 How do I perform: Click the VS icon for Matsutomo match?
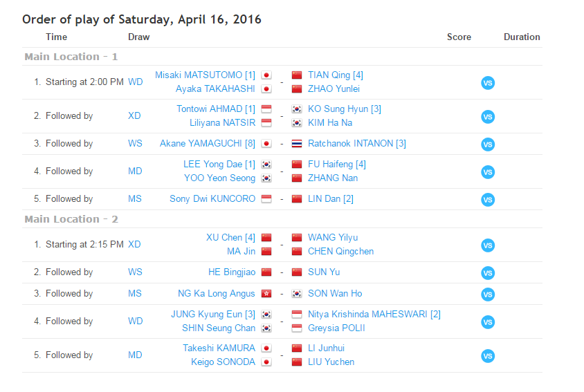coord(488,82)
